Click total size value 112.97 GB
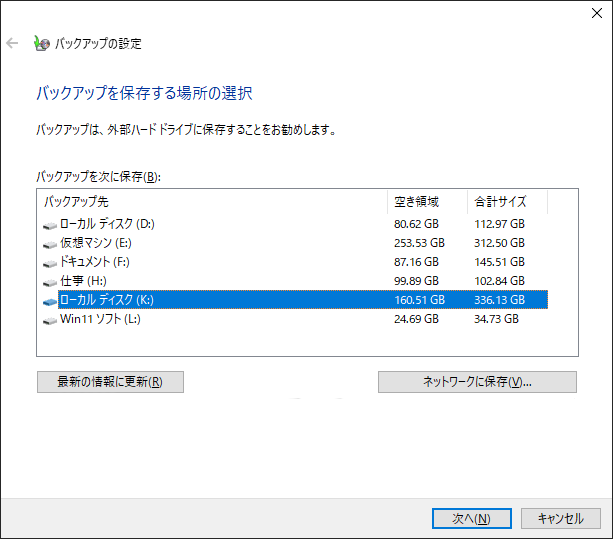Image resolution: width=613 pixels, height=539 pixels. [x=499, y=224]
